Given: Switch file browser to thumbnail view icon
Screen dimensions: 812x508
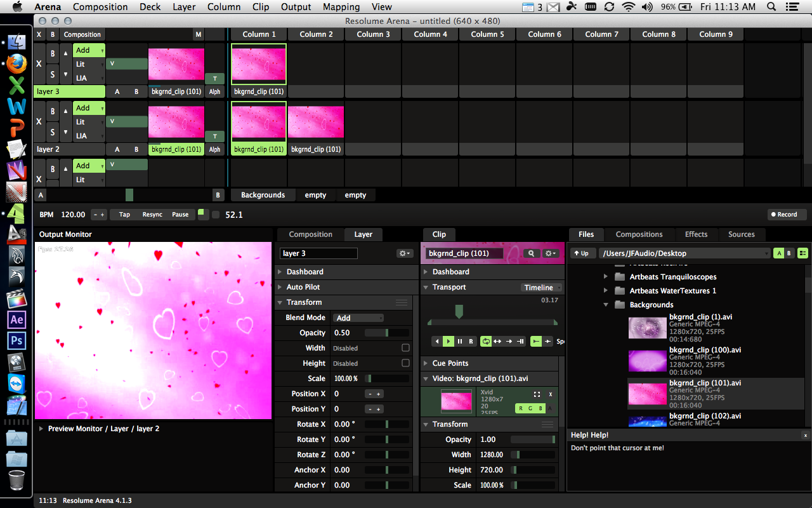Looking at the screenshot, I should point(803,253).
